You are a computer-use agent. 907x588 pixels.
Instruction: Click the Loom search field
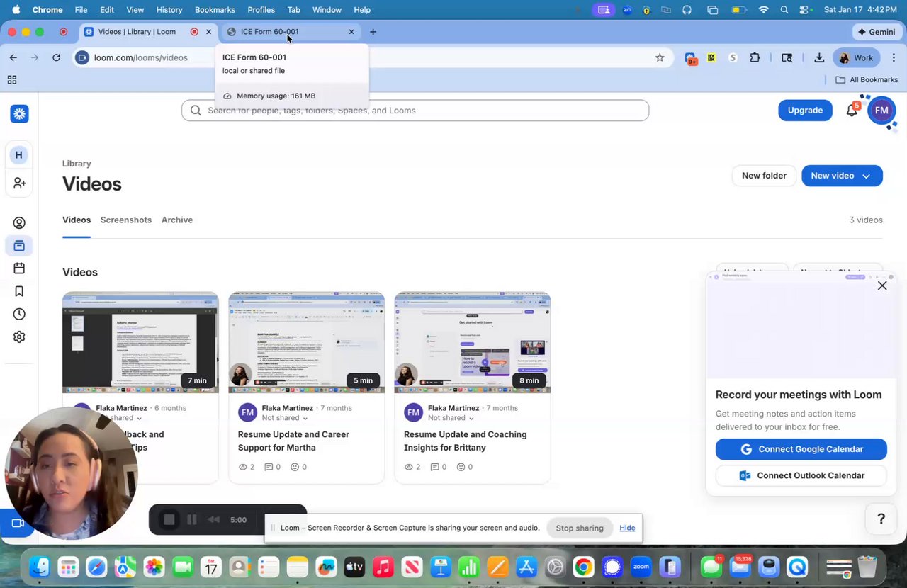pyautogui.click(x=415, y=111)
